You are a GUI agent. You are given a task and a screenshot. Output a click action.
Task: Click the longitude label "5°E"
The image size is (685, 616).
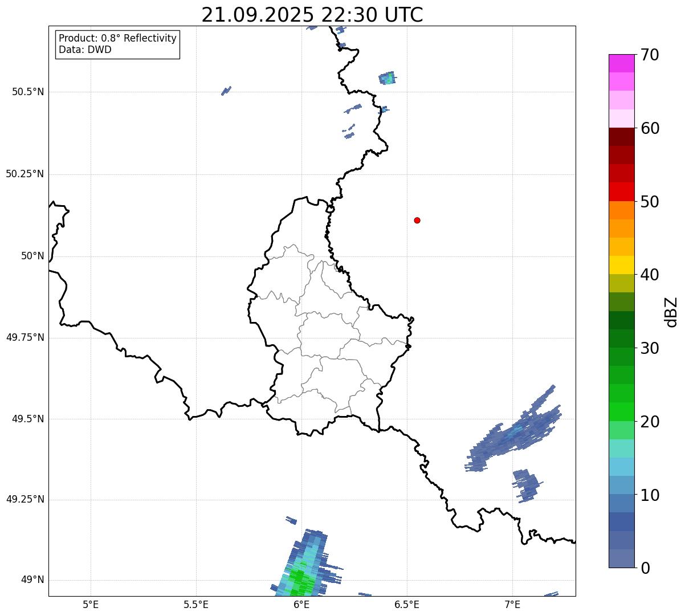pos(91,604)
